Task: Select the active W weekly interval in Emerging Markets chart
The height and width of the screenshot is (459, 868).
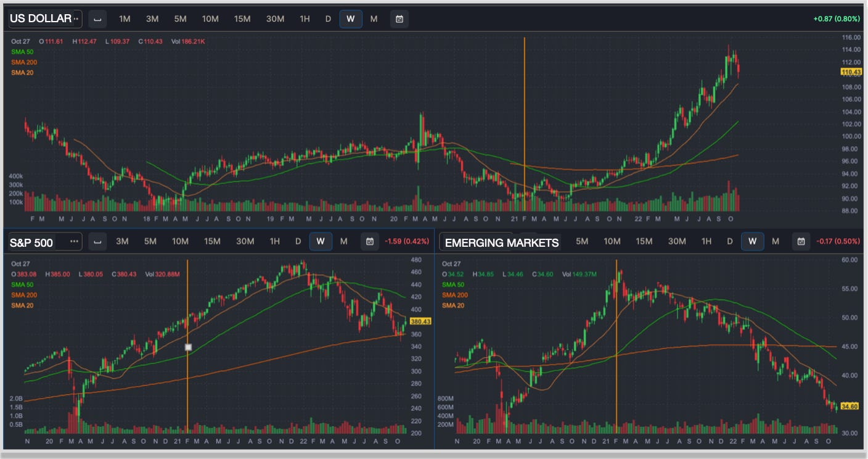Action: point(753,241)
